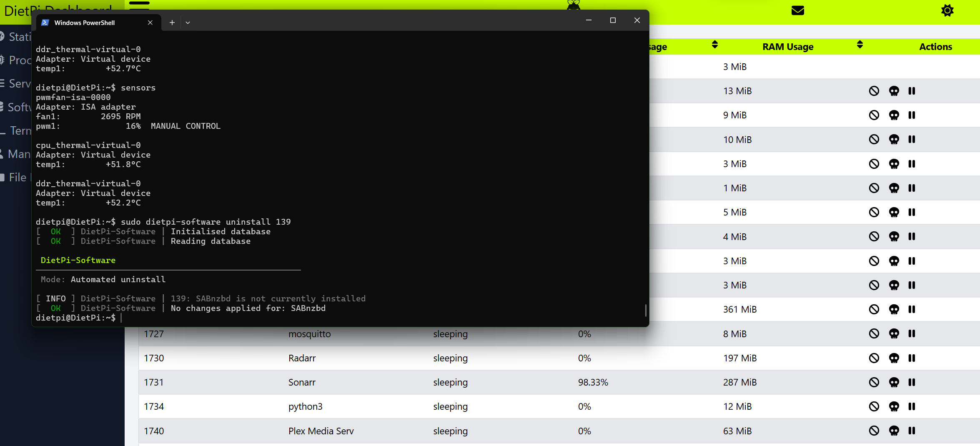The height and width of the screenshot is (446, 980).
Task: Pause the 361 MiB process
Action: 912,309
